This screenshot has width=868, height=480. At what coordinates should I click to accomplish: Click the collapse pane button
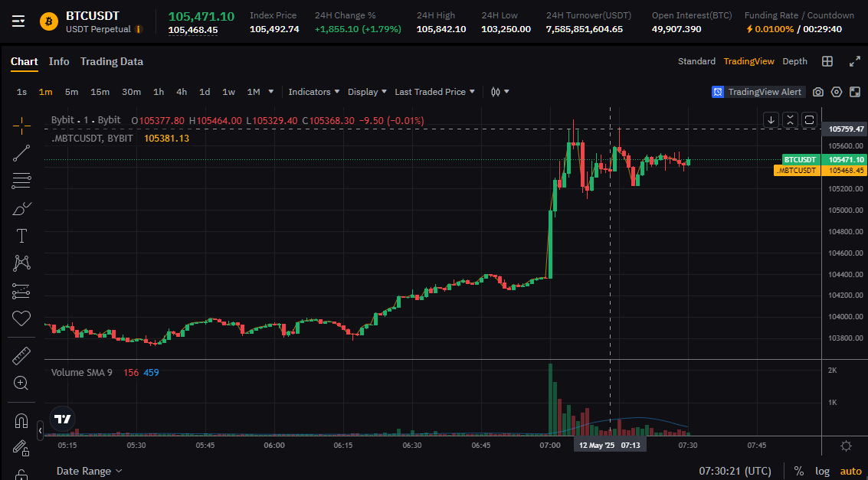790,119
